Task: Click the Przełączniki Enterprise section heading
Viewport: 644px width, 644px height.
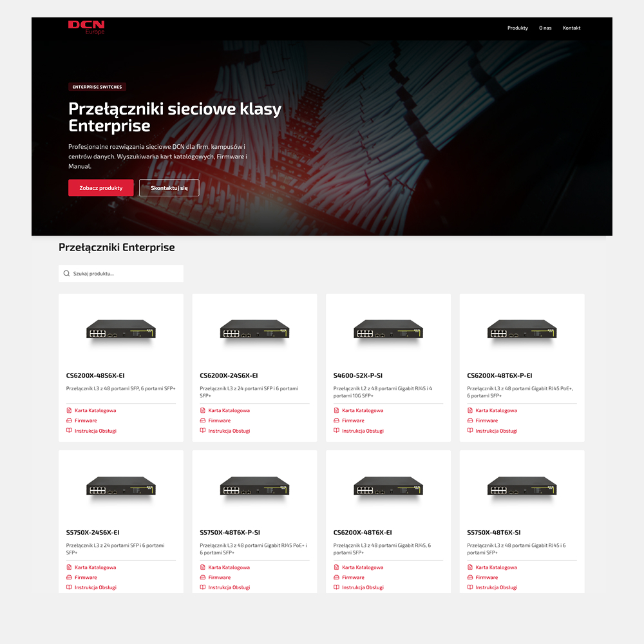Action: 117,247
